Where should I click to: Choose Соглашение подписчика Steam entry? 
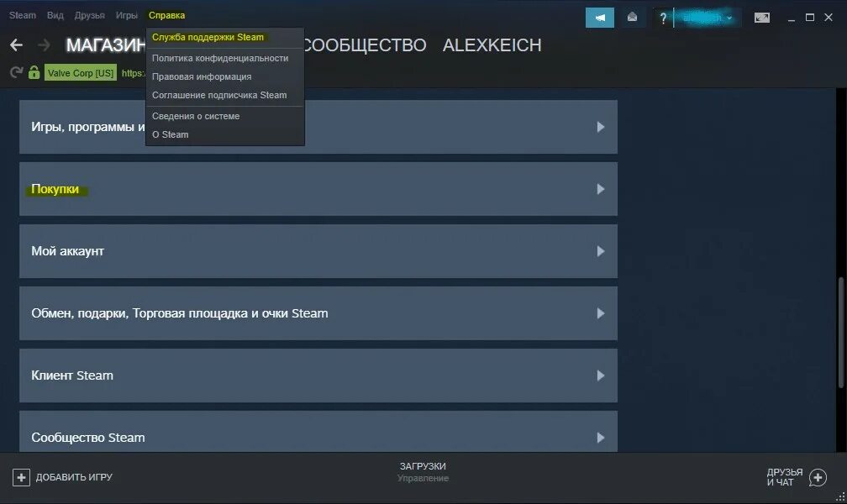[x=224, y=95]
